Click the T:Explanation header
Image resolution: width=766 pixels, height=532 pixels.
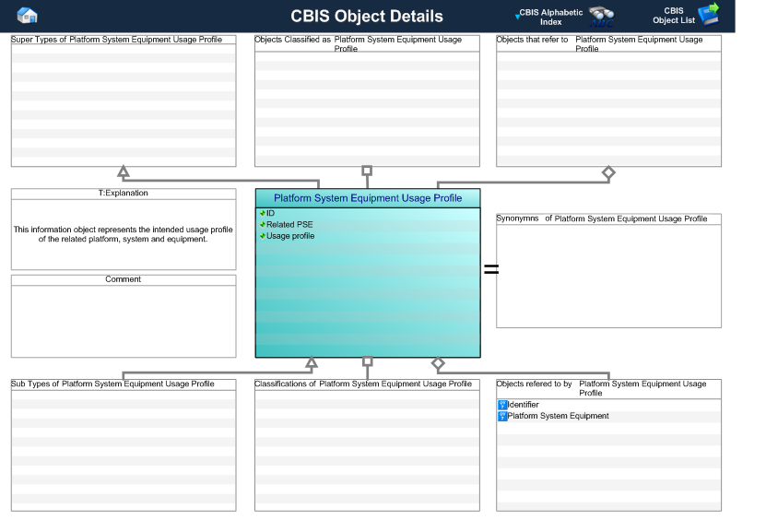click(124, 193)
